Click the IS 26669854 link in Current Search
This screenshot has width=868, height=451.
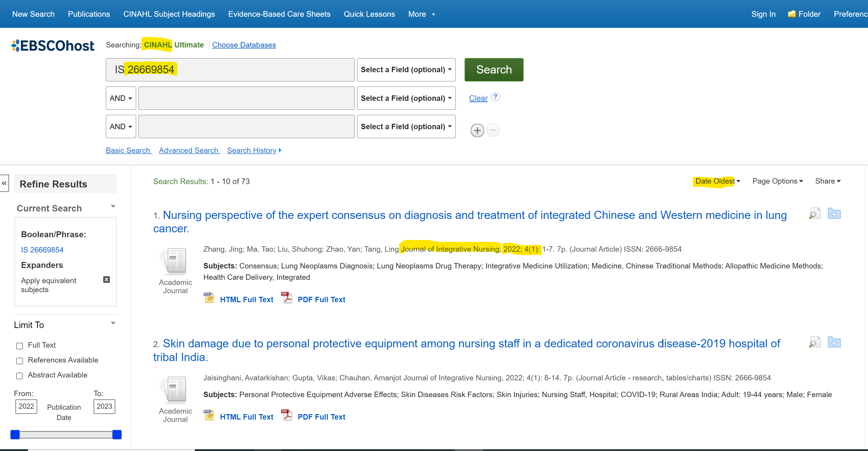(x=42, y=250)
